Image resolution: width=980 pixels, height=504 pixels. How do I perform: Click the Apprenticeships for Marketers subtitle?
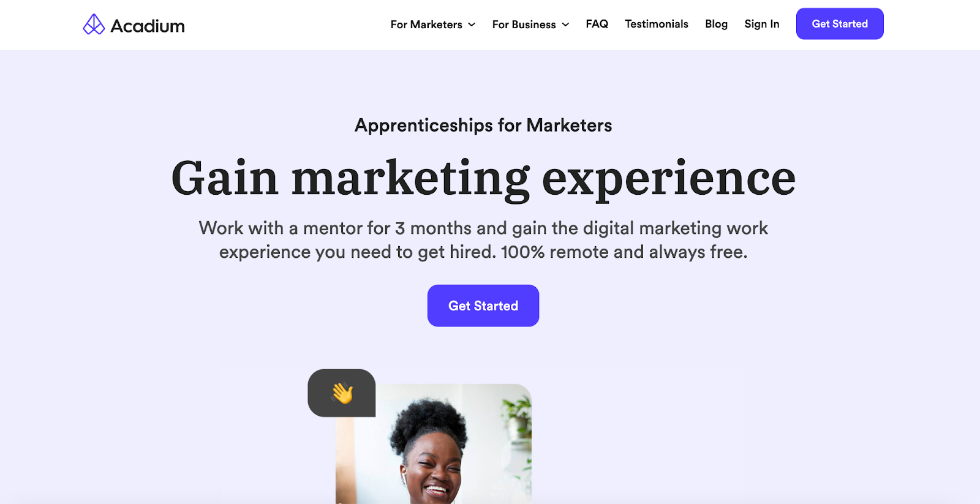pyautogui.click(x=483, y=125)
